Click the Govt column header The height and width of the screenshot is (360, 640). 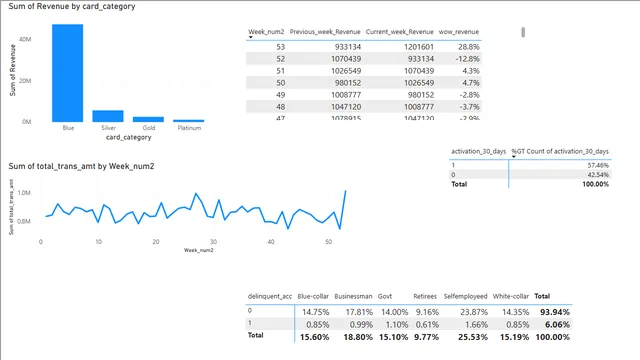(x=385, y=296)
